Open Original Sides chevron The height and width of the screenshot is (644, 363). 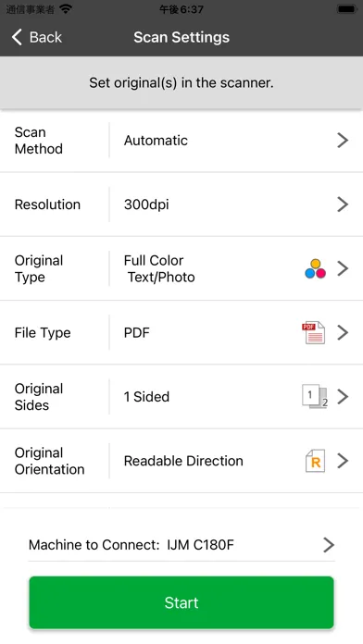343,397
